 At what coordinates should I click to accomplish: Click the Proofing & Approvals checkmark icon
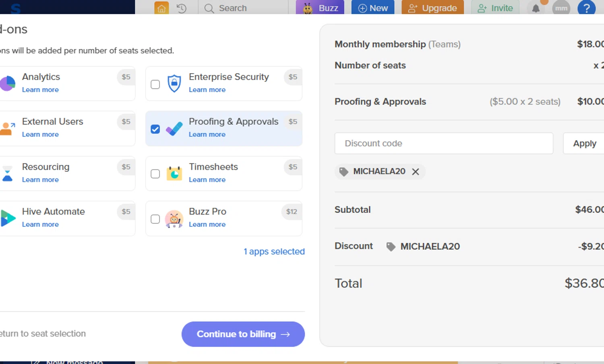click(174, 129)
